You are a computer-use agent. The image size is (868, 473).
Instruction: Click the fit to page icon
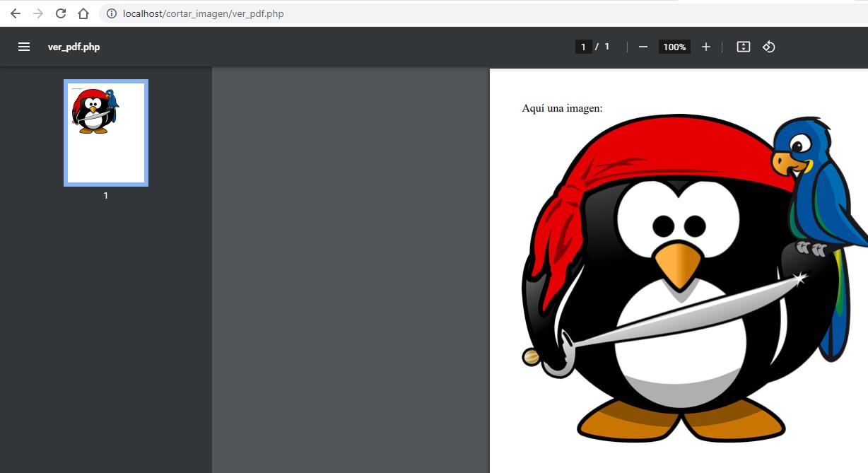pyautogui.click(x=743, y=47)
